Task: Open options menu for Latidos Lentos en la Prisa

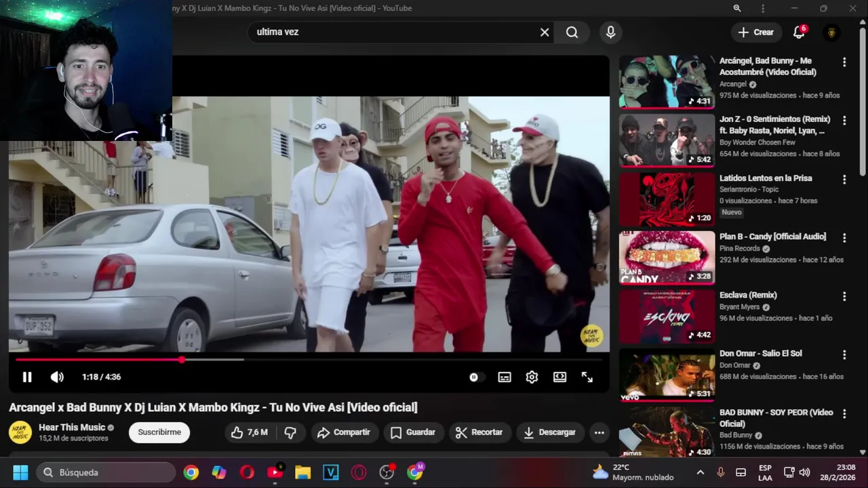Action: (844, 180)
